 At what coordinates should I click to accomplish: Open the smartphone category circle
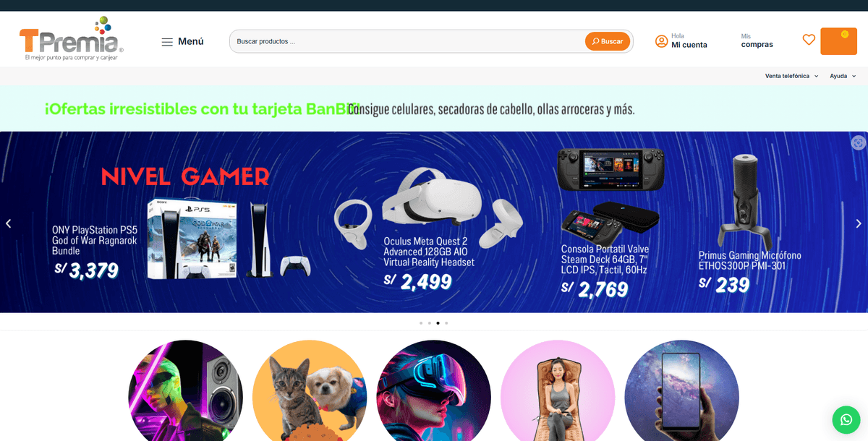(681, 390)
